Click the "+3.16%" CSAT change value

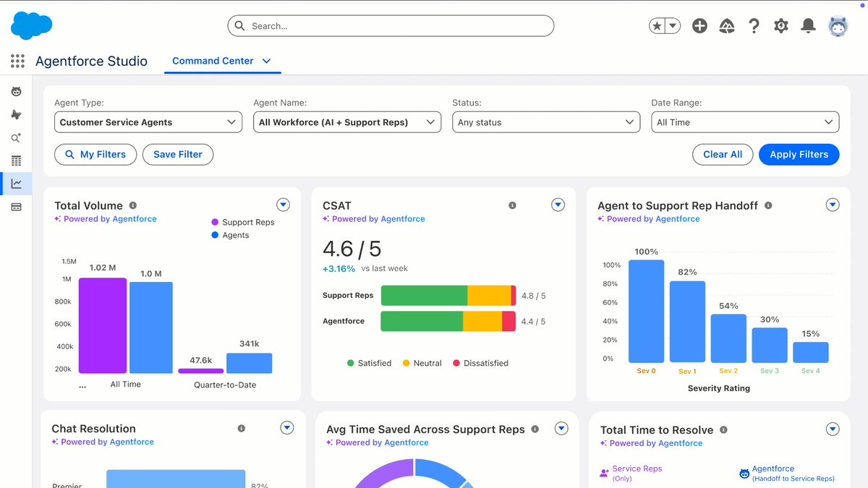click(x=339, y=268)
